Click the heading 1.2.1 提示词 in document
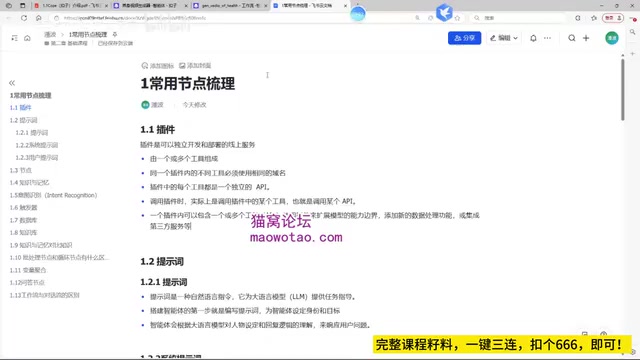This screenshot has height=360, width=640. coord(164,282)
